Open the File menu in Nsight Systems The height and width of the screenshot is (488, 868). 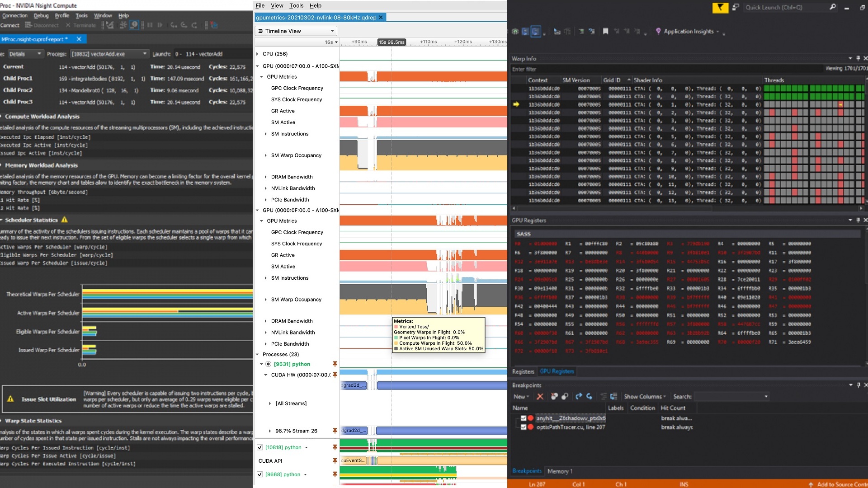(x=260, y=5)
